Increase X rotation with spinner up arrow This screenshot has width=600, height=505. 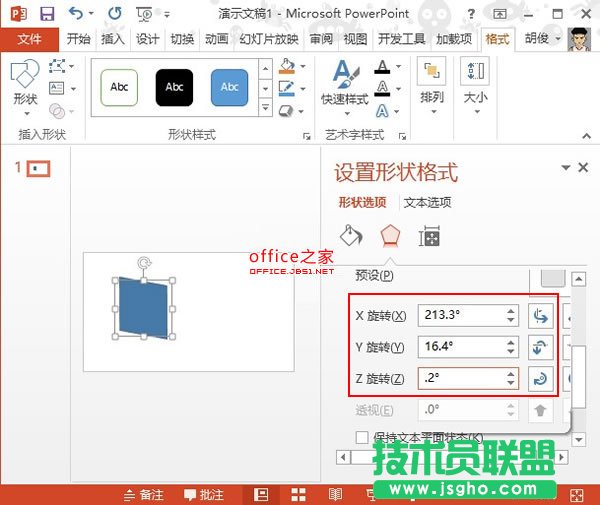tap(511, 311)
